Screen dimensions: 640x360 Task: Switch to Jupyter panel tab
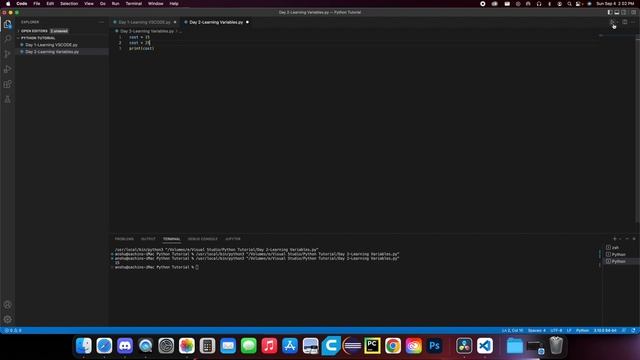coord(233,239)
